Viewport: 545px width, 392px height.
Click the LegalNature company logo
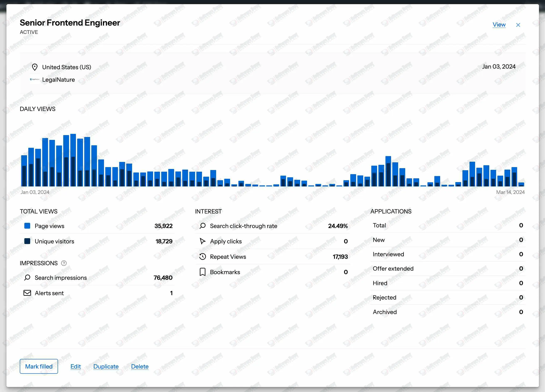[x=35, y=79]
